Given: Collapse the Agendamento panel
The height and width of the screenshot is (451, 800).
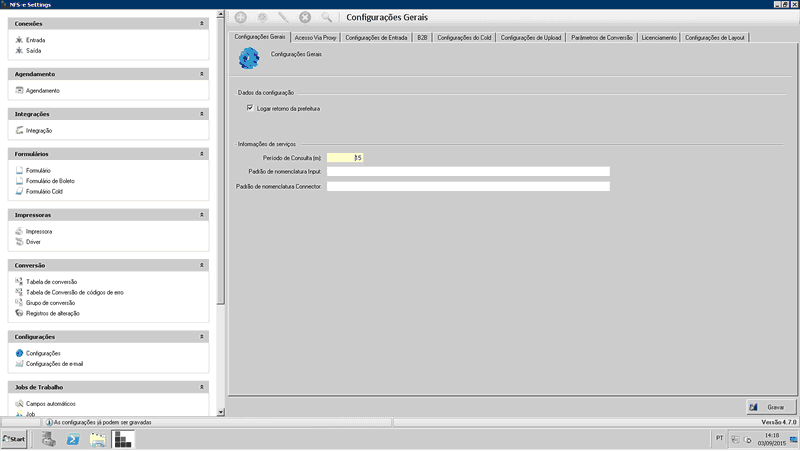Looking at the screenshot, I should click(x=202, y=74).
